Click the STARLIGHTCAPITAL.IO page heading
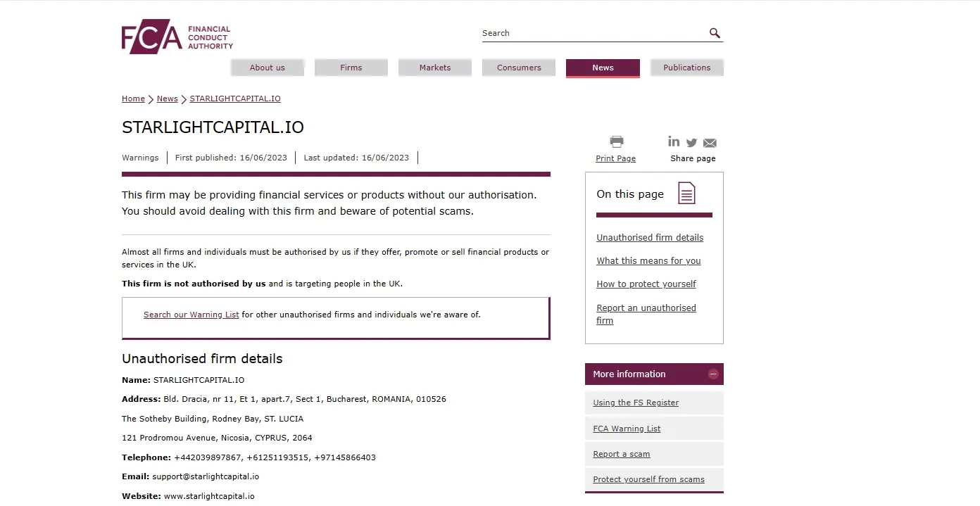 pyautogui.click(x=213, y=127)
